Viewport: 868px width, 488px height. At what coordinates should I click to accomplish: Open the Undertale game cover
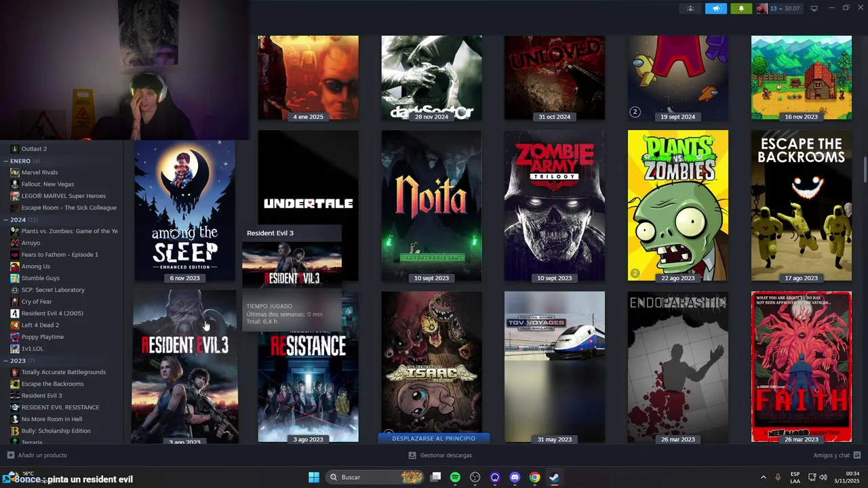coord(309,176)
